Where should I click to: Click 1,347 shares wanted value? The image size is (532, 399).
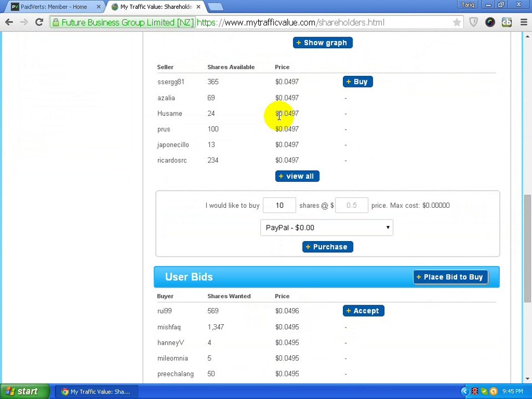(x=216, y=327)
